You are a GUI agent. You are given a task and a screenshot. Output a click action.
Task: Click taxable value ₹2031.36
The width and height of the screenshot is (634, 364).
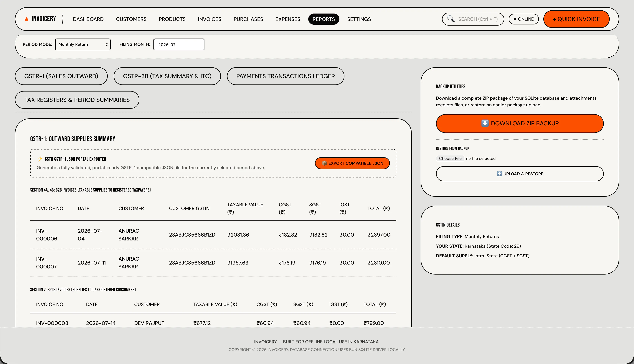click(x=238, y=235)
